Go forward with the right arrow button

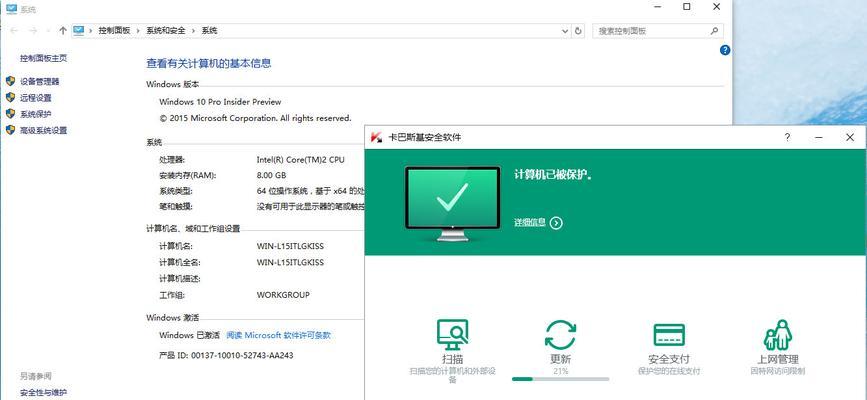(x=33, y=30)
